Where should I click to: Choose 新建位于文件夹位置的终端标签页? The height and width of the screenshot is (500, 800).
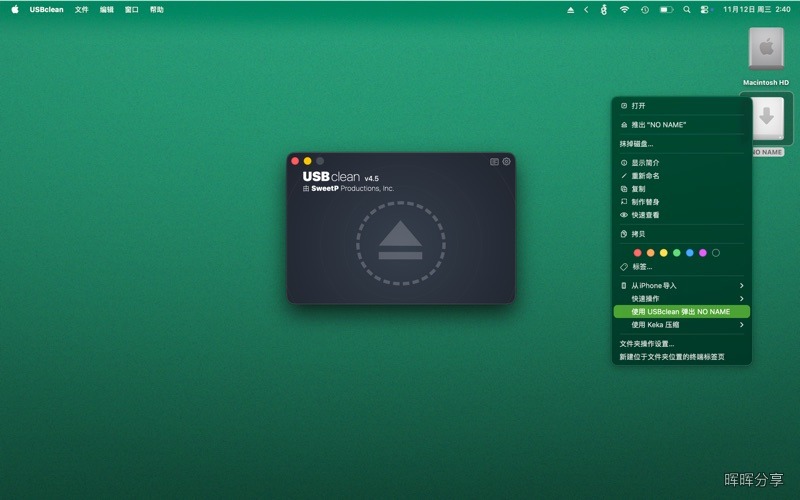[682, 357]
